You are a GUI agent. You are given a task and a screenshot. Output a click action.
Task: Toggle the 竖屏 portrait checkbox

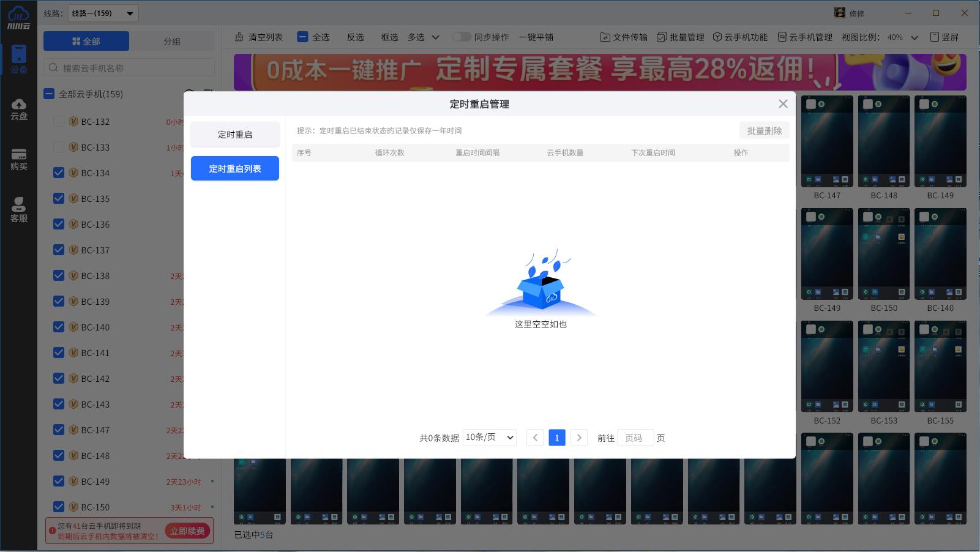click(935, 37)
